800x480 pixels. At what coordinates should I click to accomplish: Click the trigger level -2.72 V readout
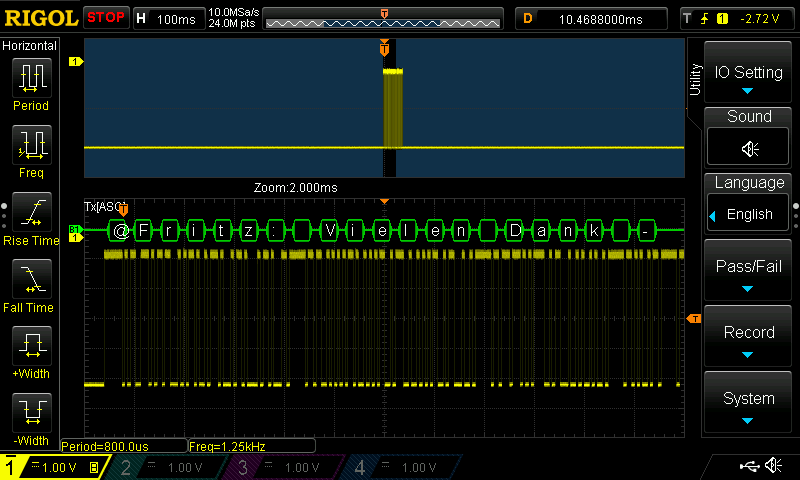click(x=760, y=19)
